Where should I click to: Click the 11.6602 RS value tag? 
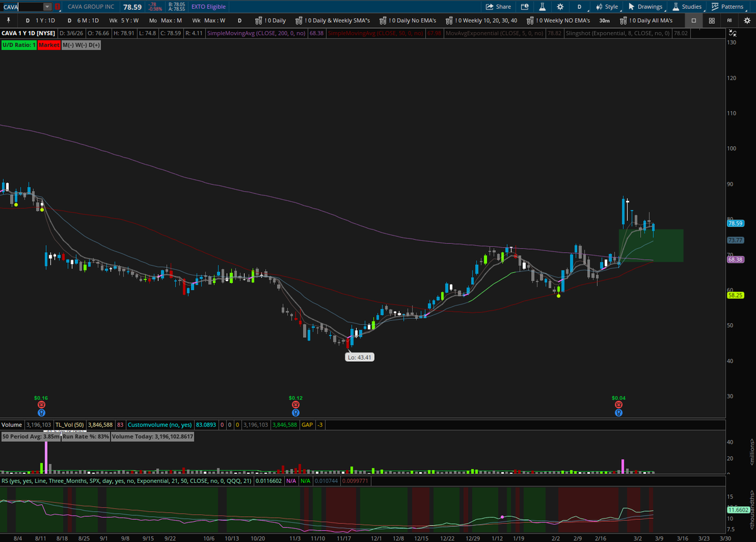737,509
